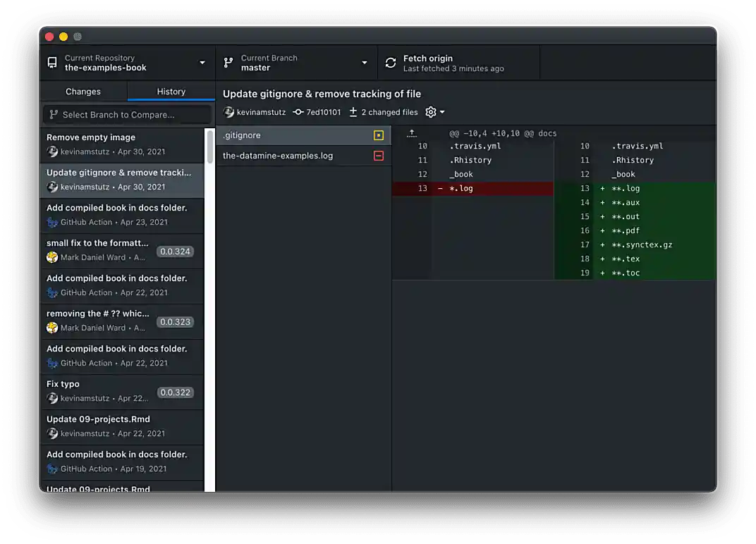Click the 0.0.324 version tag badge
This screenshot has width=756, height=544.
click(175, 252)
